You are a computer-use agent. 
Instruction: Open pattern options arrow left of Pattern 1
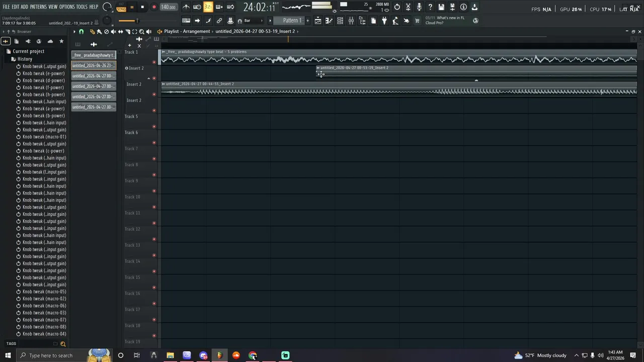(x=270, y=21)
